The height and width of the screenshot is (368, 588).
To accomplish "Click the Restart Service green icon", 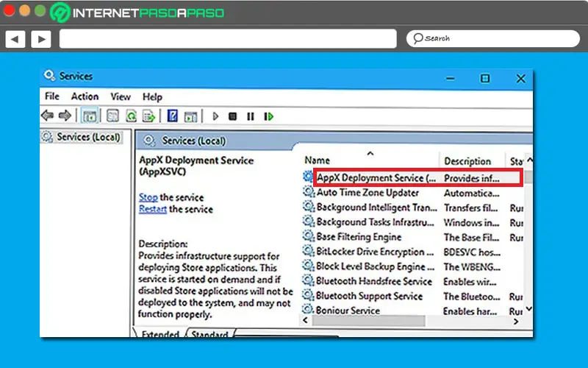I will pyautogui.click(x=268, y=116).
